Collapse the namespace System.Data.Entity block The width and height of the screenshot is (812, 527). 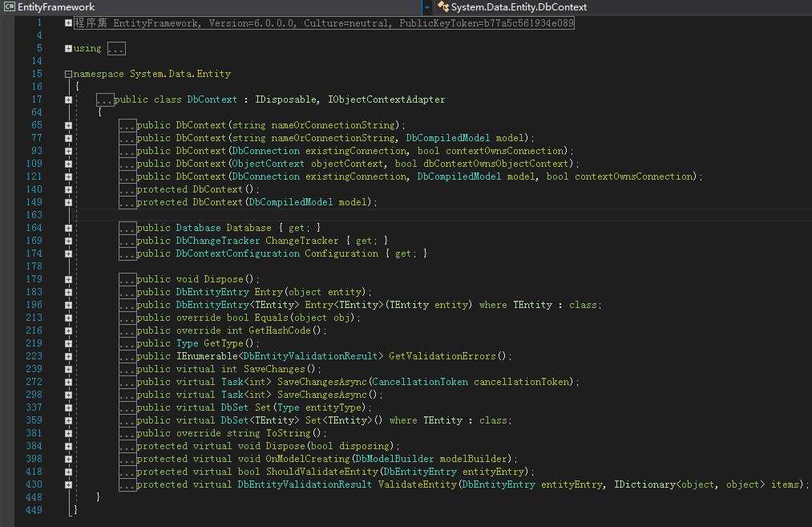tap(68, 74)
